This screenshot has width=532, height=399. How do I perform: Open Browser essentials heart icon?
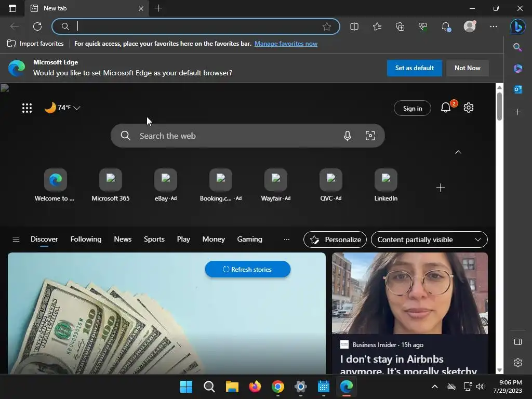point(423,26)
